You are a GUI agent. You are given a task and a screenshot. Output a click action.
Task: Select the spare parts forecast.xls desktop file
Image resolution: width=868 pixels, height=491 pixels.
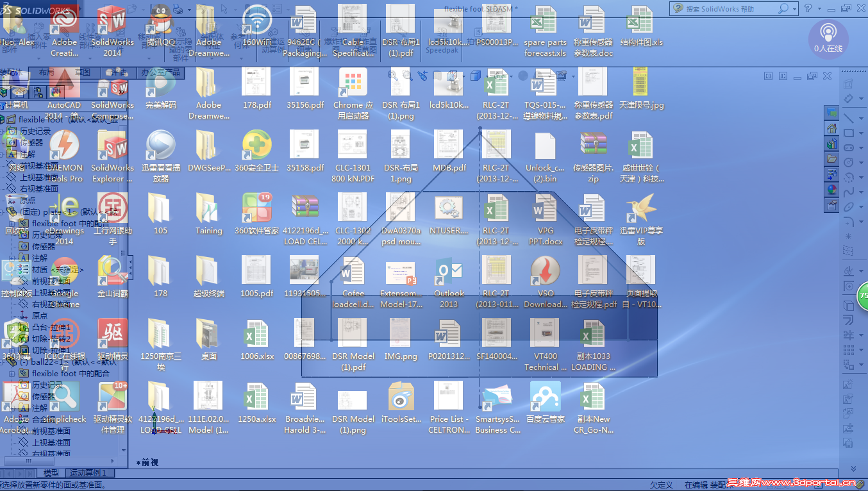coord(545,31)
